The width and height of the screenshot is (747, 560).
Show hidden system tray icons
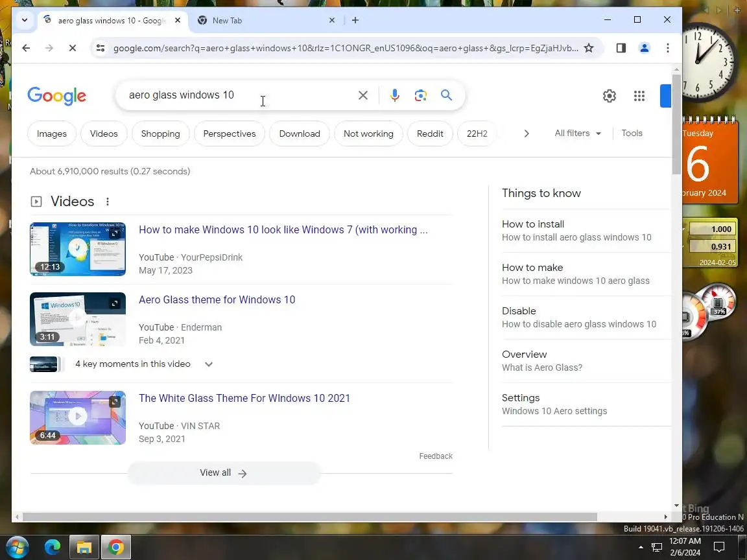click(641, 547)
